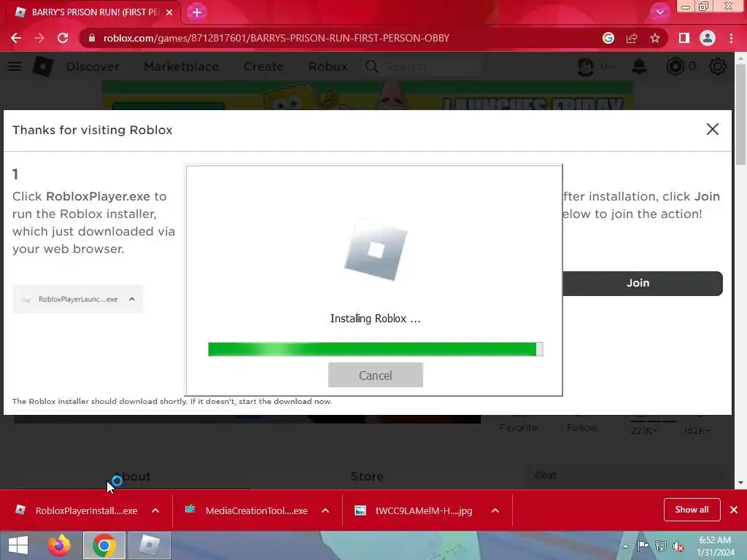Open the Marketplace page
Image resolution: width=747 pixels, height=560 pixels.
point(182,66)
